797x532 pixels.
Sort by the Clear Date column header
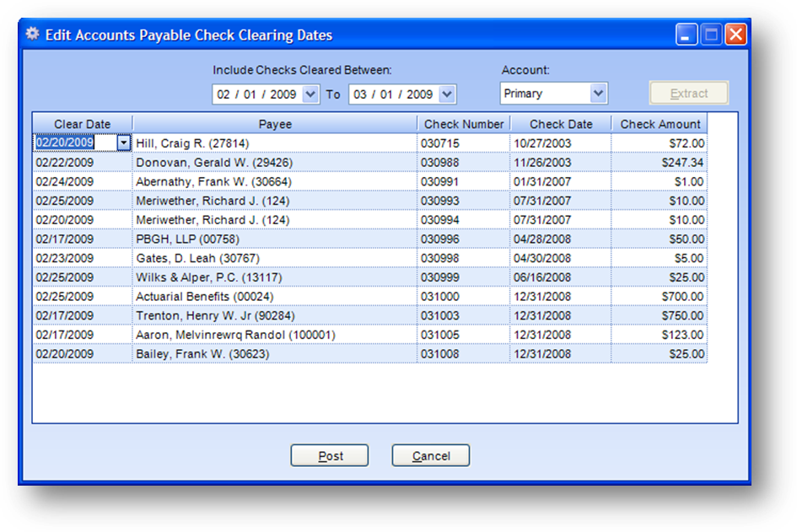coord(82,124)
